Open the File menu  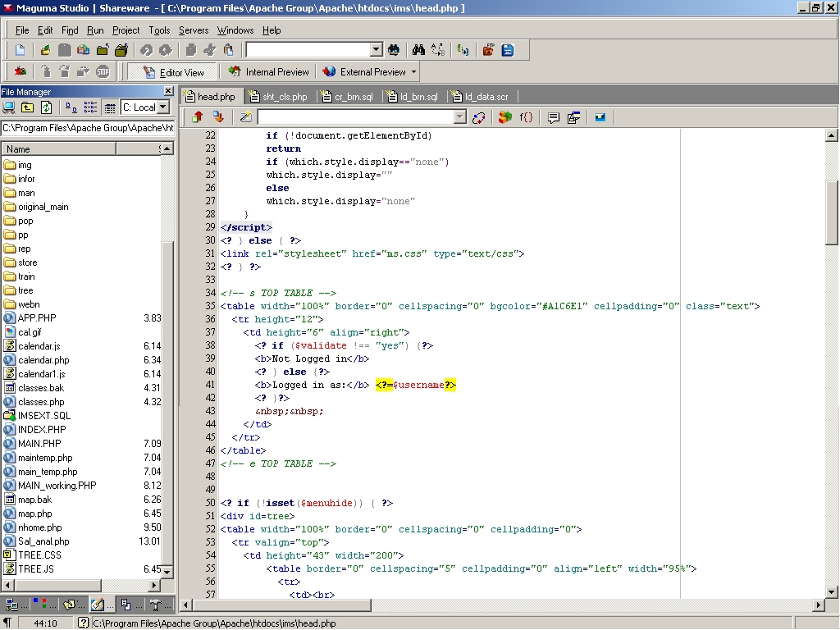[22, 30]
